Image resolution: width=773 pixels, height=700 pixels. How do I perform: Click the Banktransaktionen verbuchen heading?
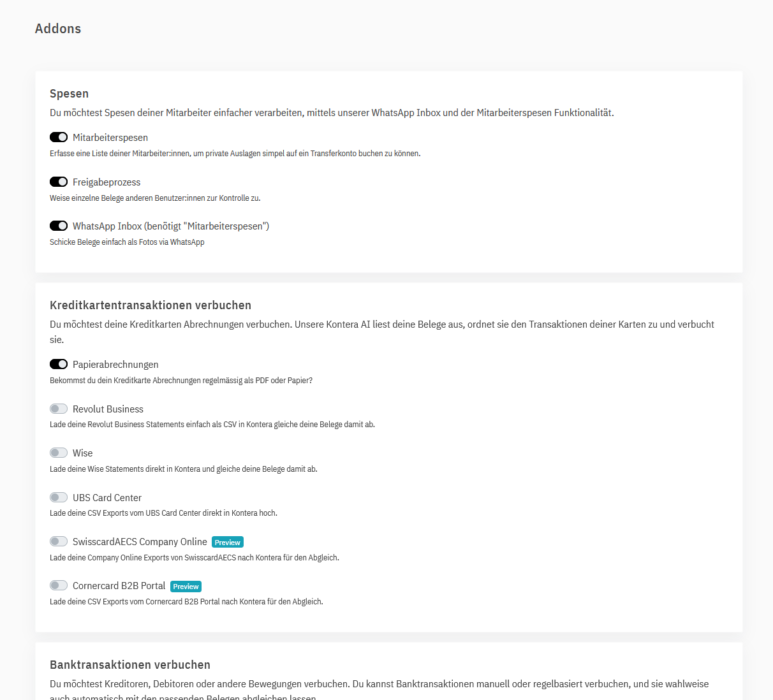pyautogui.click(x=130, y=665)
